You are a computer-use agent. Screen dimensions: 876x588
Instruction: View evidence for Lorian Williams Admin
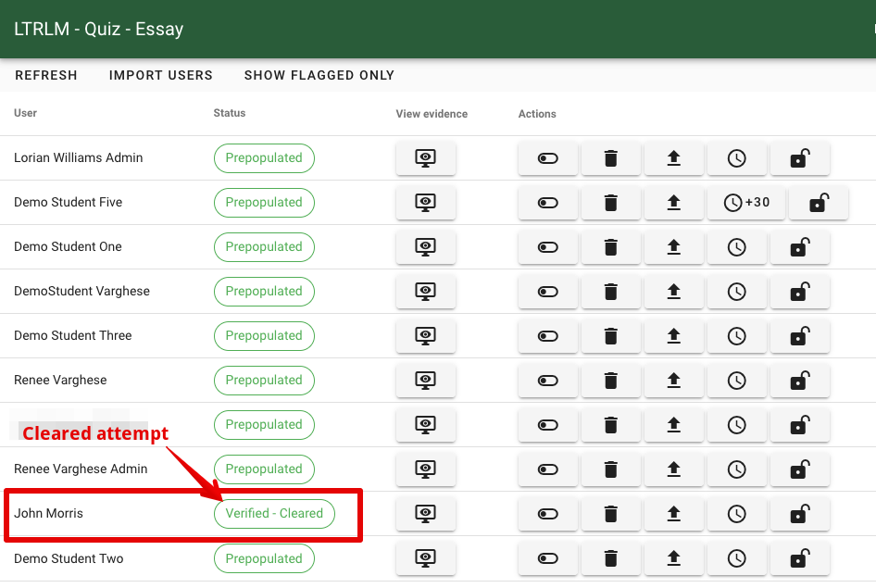[x=425, y=158]
